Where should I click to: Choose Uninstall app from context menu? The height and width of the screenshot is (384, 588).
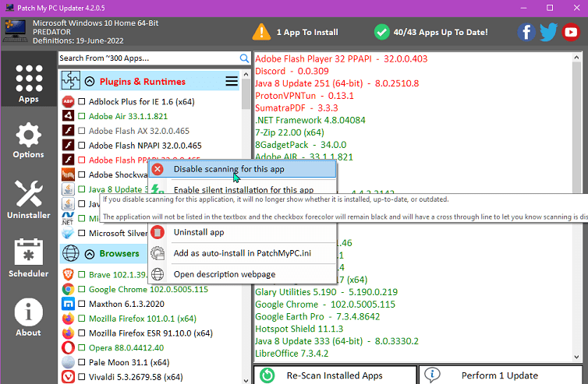(x=243, y=232)
